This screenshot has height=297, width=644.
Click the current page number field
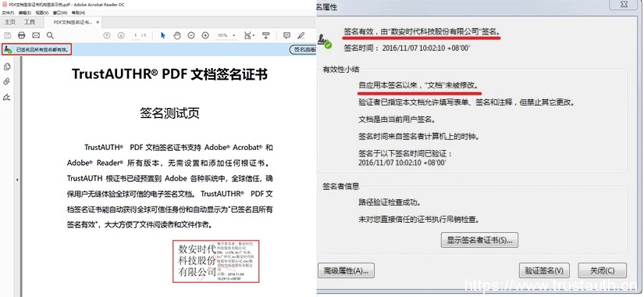click(135, 35)
